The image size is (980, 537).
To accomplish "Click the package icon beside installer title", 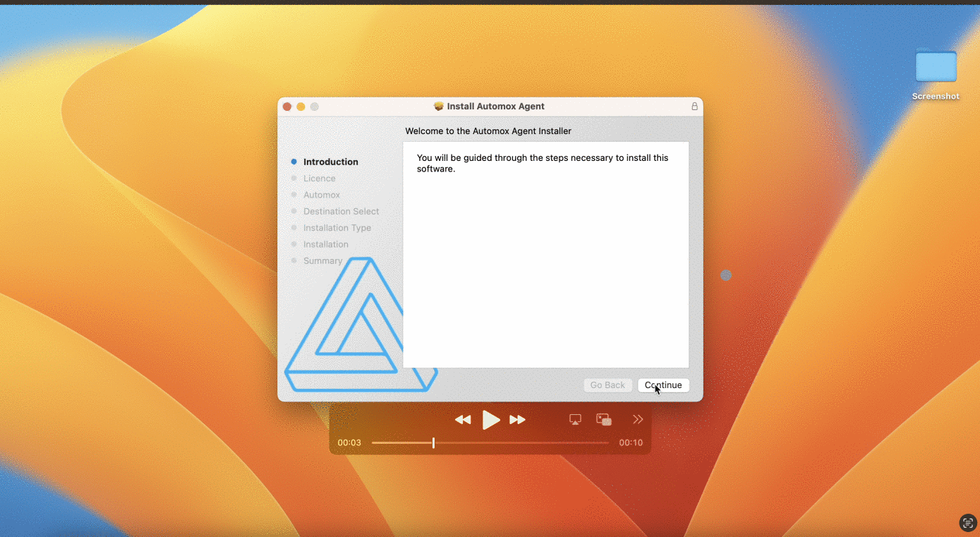I will tap(439, 107).
